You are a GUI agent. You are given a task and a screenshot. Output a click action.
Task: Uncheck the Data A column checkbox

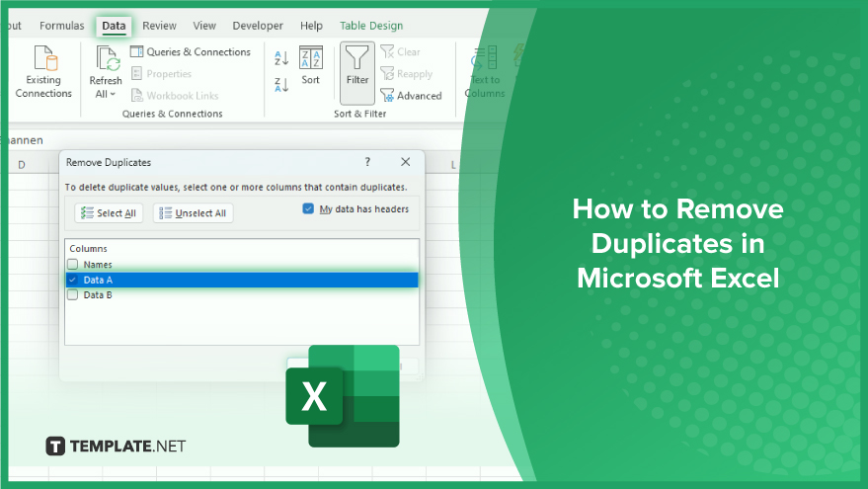pyautogui.click(x=72, y=280)
